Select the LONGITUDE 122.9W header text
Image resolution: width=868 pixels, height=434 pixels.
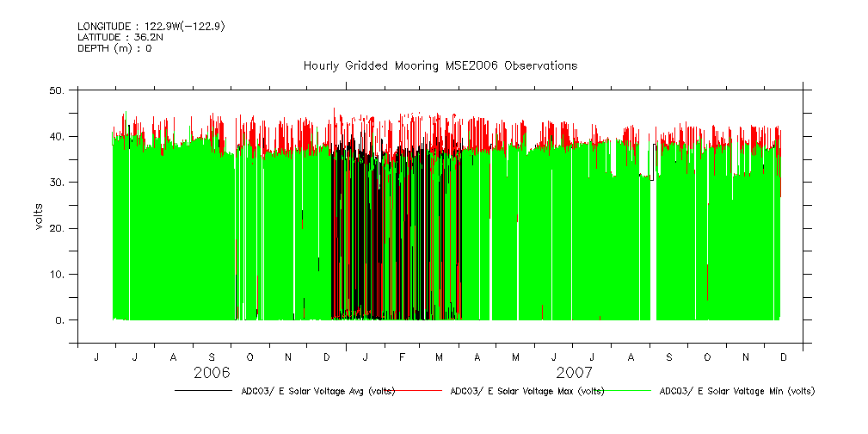pyautogui.click(x=151, y=27)
